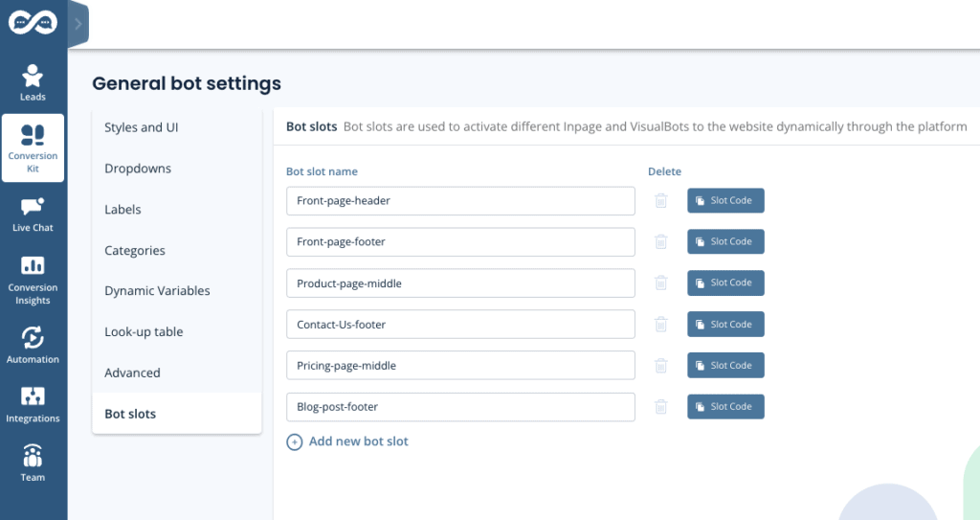Open the Team sidebar section

33,463
